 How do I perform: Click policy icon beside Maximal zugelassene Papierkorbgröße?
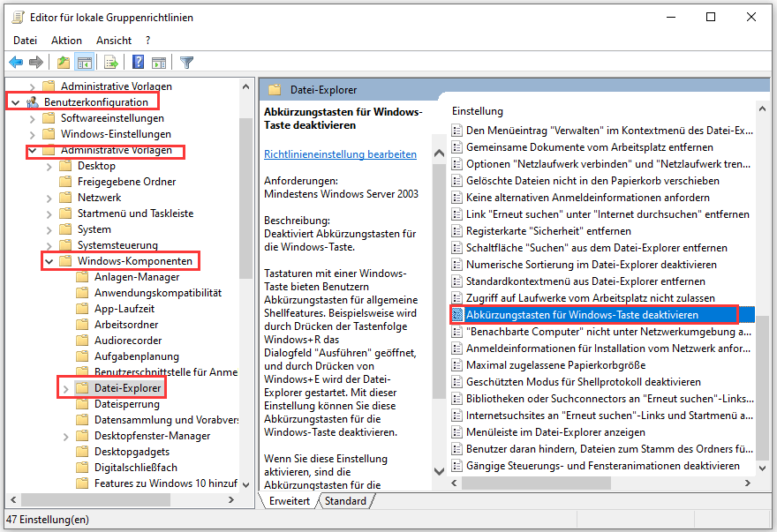456,365
